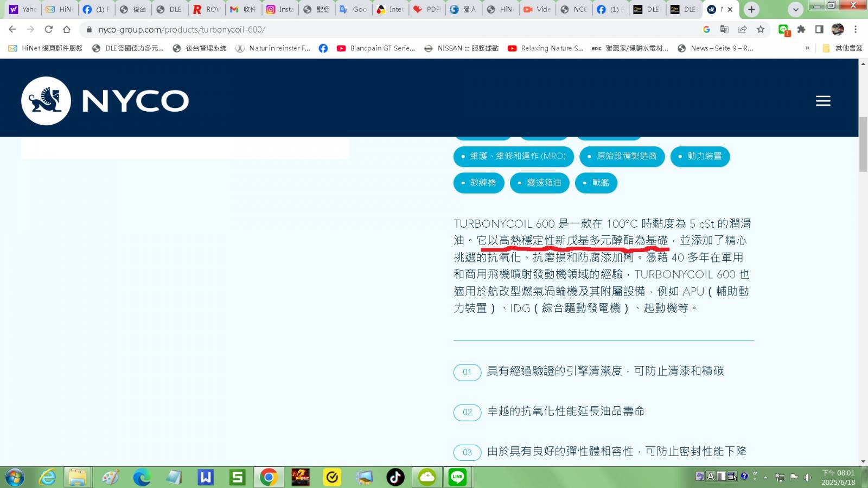This screenshot has height=488, width=868.
Task: Open the NYCO hamburger menu
Action: [x=823, y=101]
